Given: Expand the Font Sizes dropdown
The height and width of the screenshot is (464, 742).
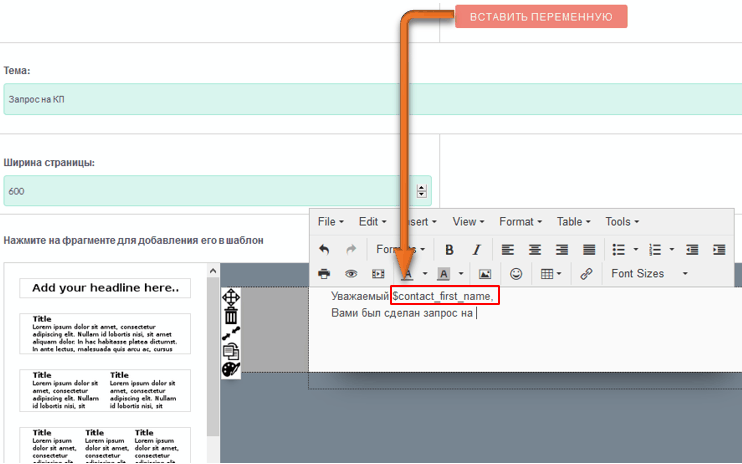Looking at the screenshot, I should [x=649, y=273].
